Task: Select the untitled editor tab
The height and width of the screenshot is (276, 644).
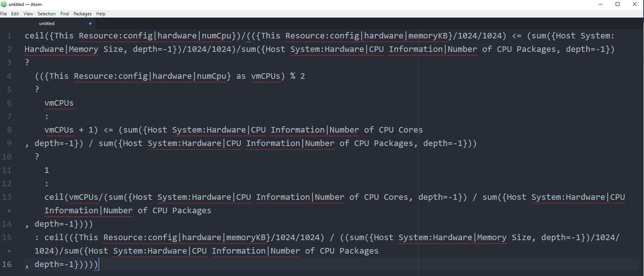Action: pyautogui.click(x=47, y=23)
